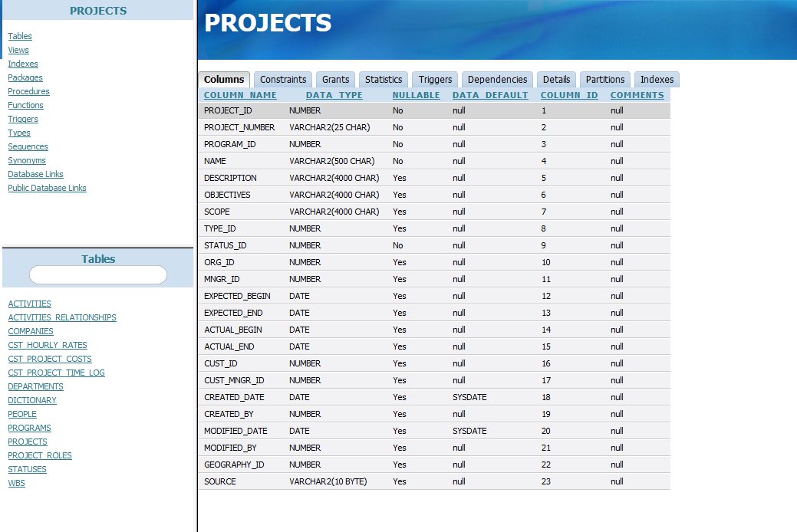Sort by the COLUMN_NAME header
797x532 pixels.
[240, 95]
